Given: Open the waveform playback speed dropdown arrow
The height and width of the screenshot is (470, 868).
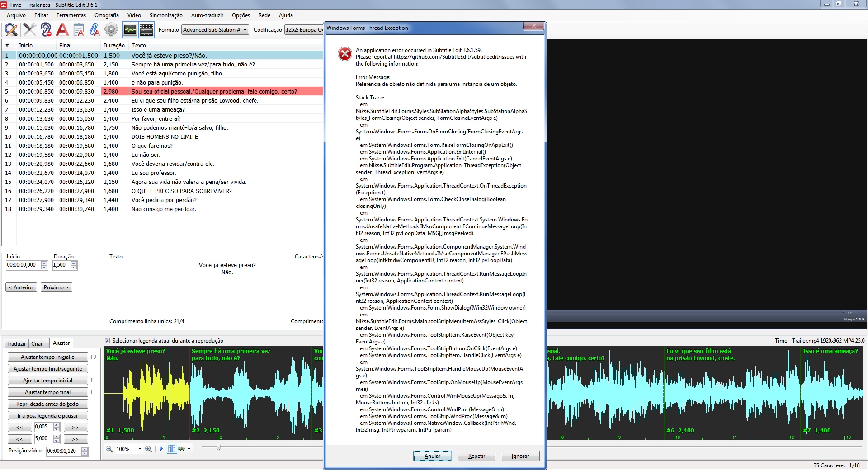Looking at the screenshot, I should (189, 449).
